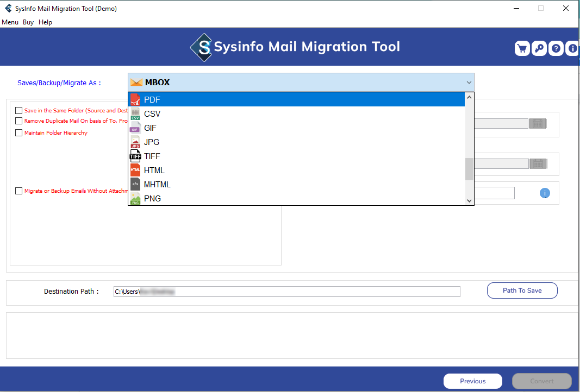Enable Save in the Same Folder checkbox
This screenshot has width=580, height=392.
tap(19, 110)
